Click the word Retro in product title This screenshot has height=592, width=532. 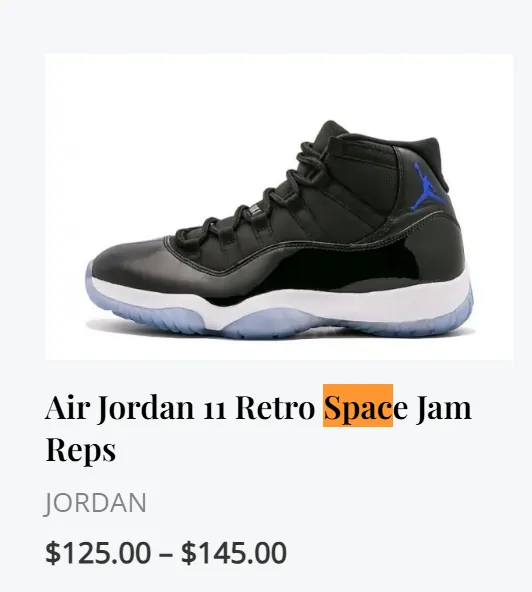tap(275, 407)
